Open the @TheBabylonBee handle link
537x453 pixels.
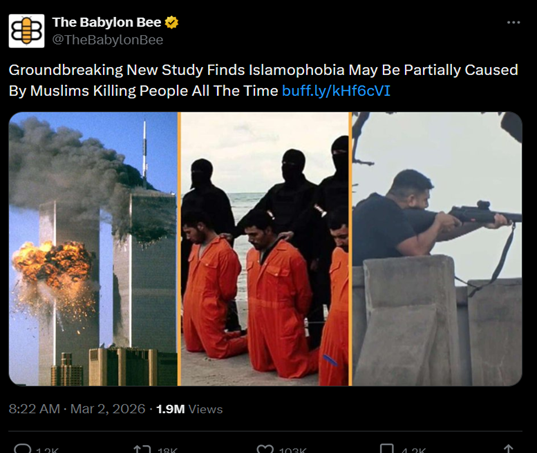point(108,40)
